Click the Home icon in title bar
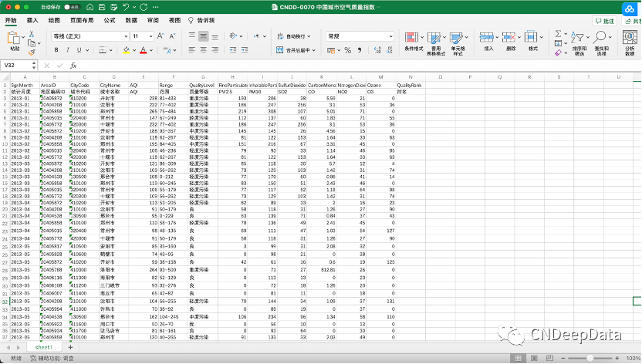642x364 pixels. 90,7
